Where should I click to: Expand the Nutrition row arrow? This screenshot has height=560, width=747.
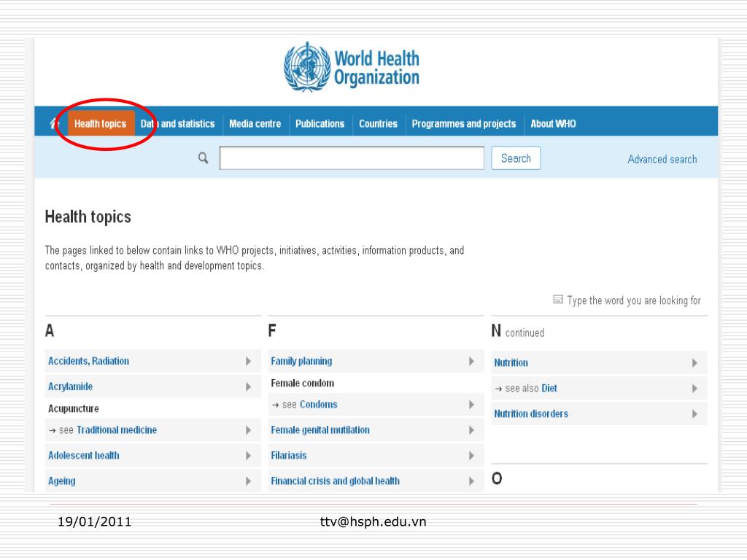(694, 363)
